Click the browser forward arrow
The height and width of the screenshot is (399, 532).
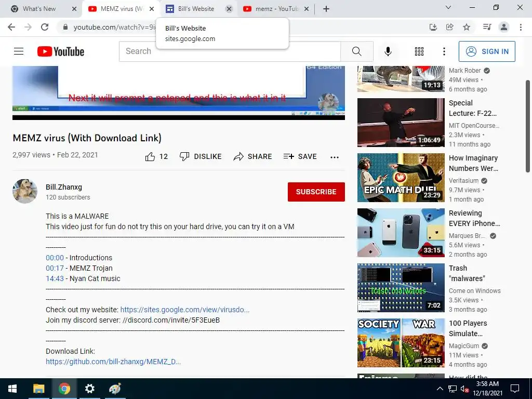click(x=28, y=27)
